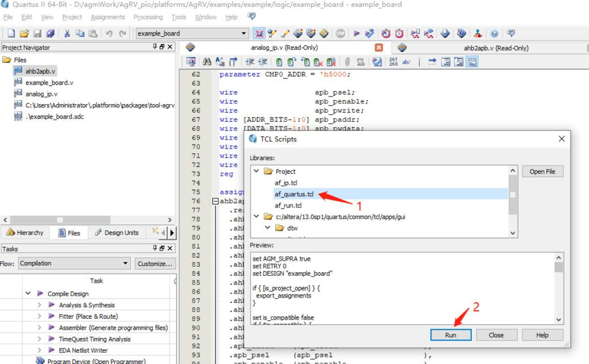Expand EDA Netlist Writer task
The width and height of the screenshot is (589, 364).
(40, 350)
